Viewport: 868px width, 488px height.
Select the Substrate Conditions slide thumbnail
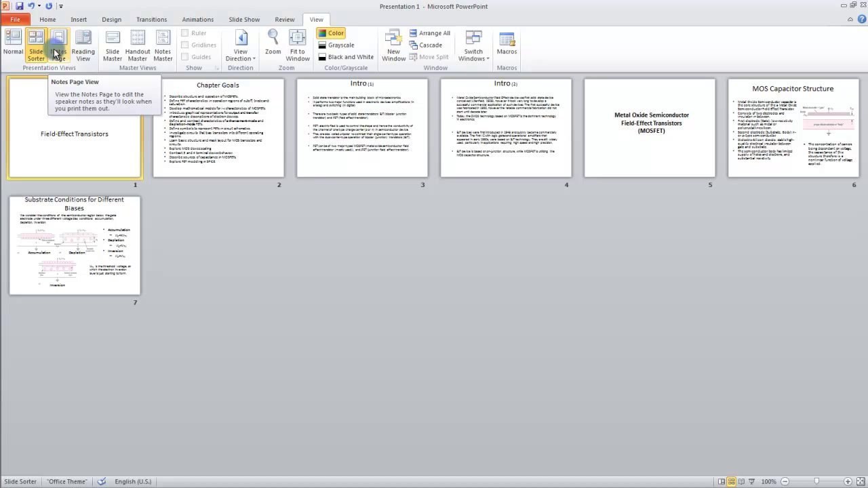click(75, 245)
